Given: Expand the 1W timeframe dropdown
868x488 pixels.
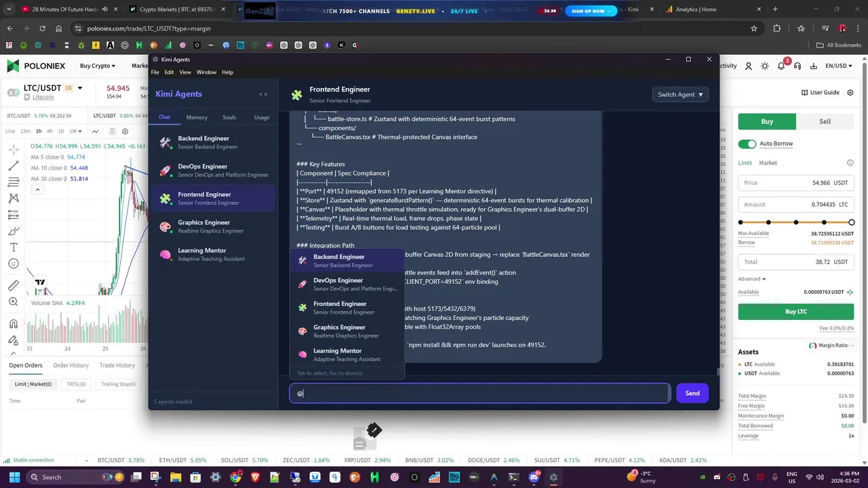Looking at the screenshot, I should (76, 131).
